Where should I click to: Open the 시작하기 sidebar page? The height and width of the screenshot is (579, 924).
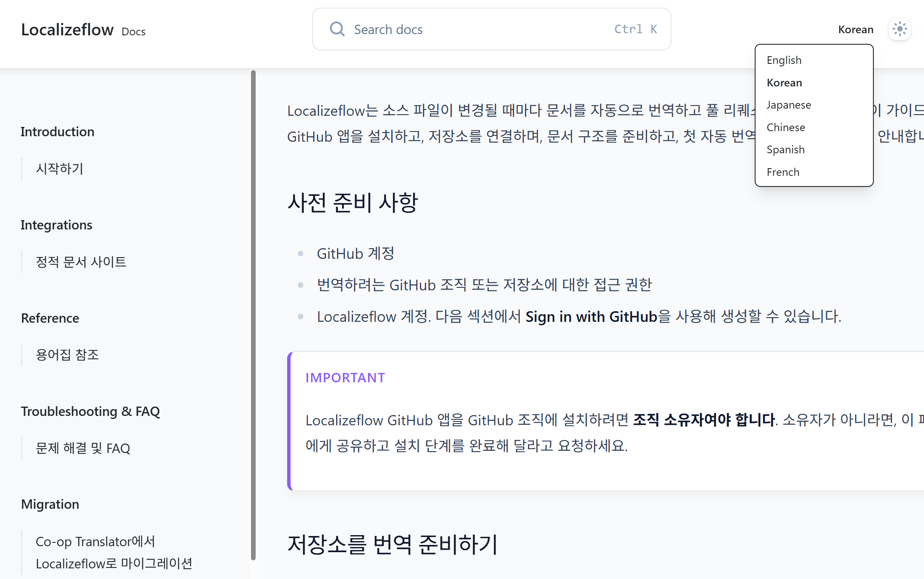pyautogui.click(x=59, y=169)
